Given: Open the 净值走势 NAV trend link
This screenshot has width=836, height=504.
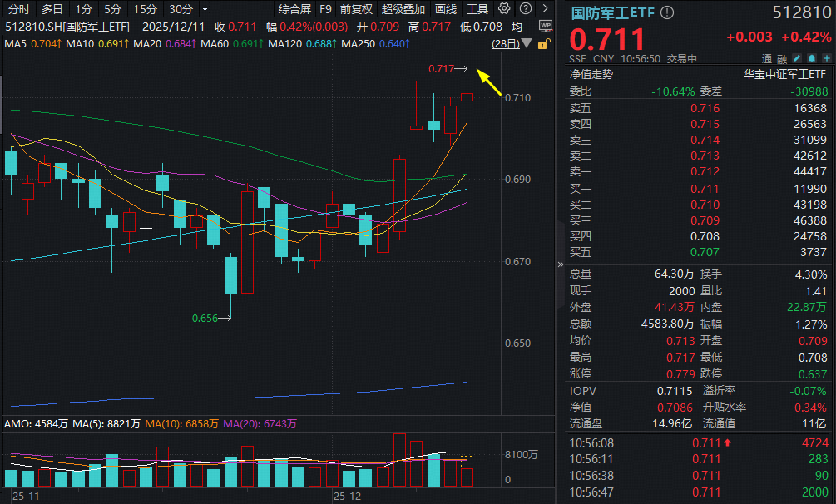Looking at the screenshot, I should tap(591, 74).
